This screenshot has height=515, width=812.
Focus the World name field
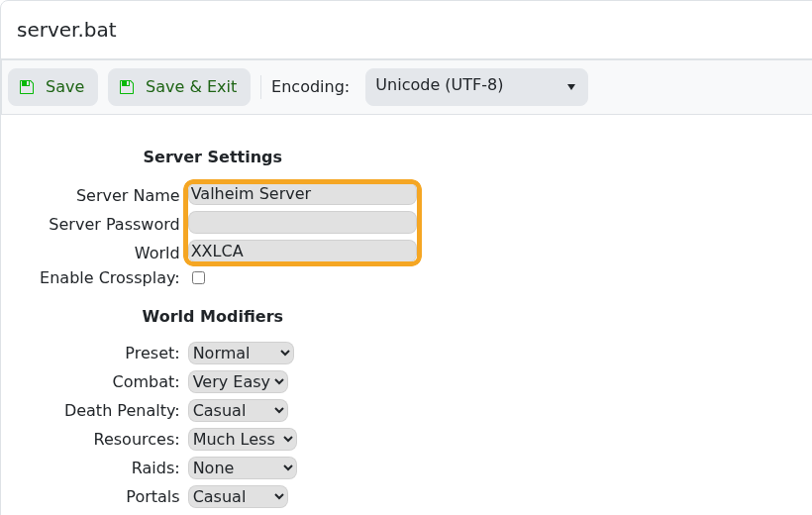(302, 251)
